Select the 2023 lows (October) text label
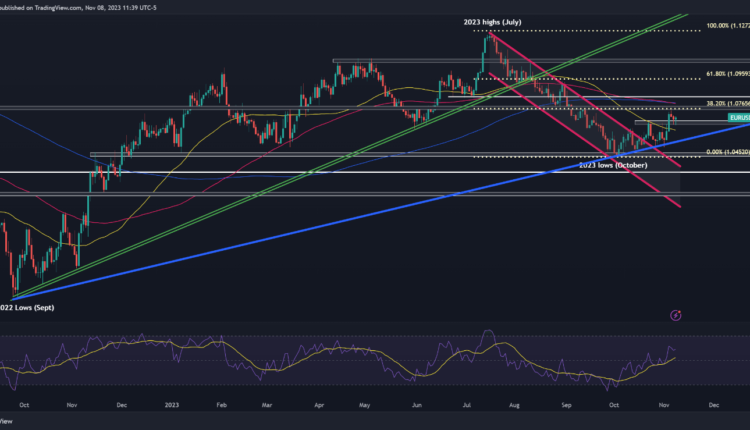750x430 pixels. click(614, 164)
